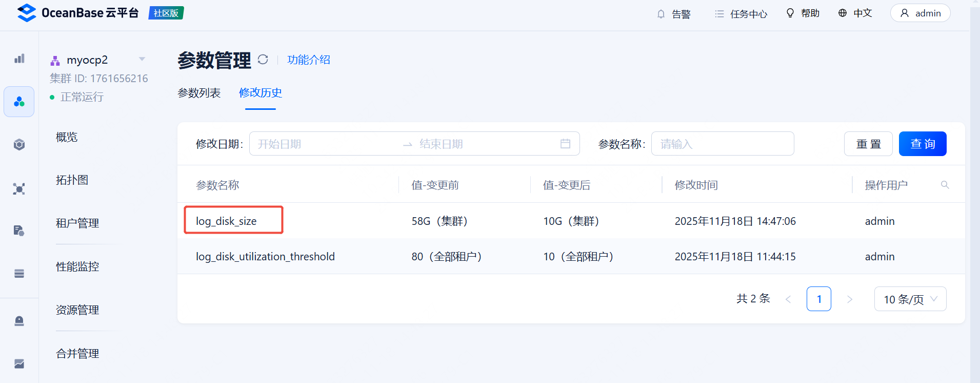
Task: Open 租户管理 in the side menu
Action: click(x=77, y=223)
